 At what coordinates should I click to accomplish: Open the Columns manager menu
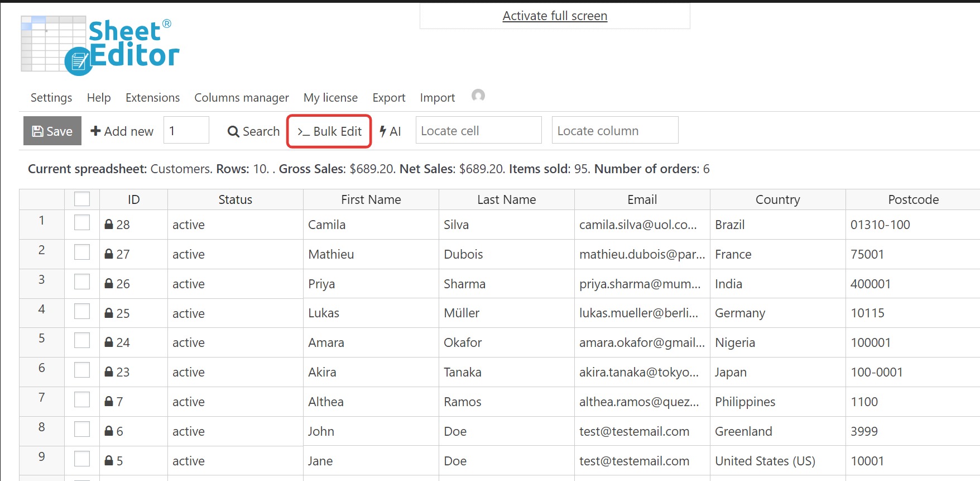242,98
